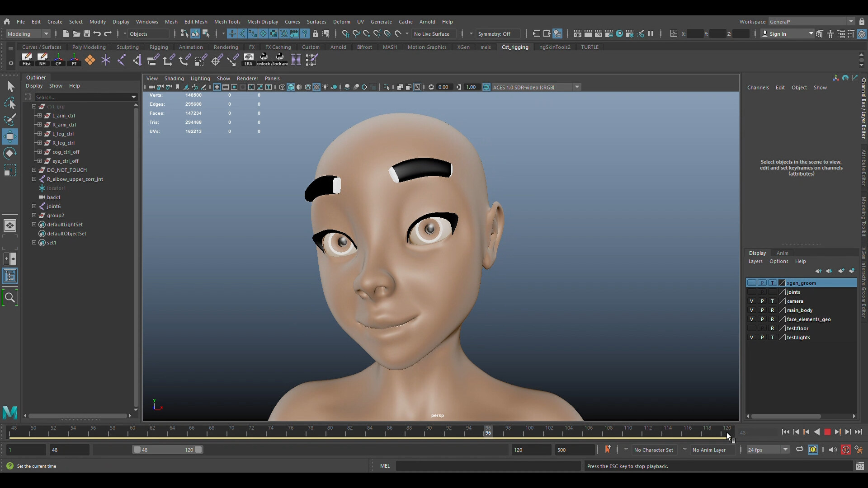Toggle visibility of the main_body layer

click(x=752, y=310)
